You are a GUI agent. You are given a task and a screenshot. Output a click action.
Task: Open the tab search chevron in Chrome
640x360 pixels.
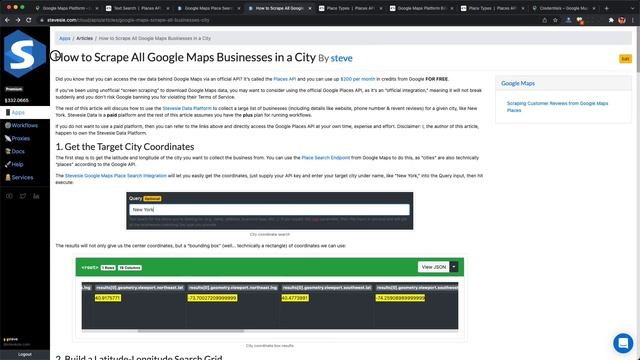pyautogui.click(x=634, y=8)
